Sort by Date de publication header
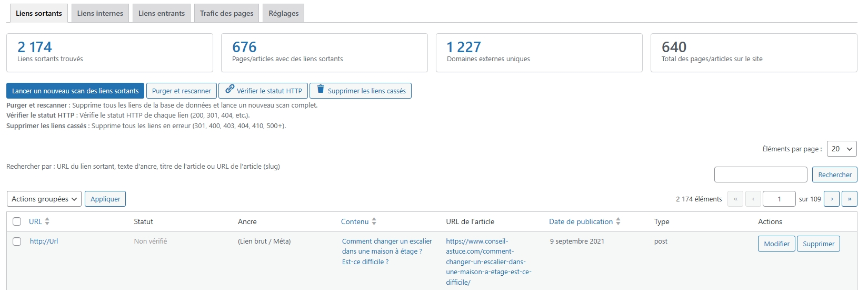Screen dimensions: 868x290 [581, 221]
